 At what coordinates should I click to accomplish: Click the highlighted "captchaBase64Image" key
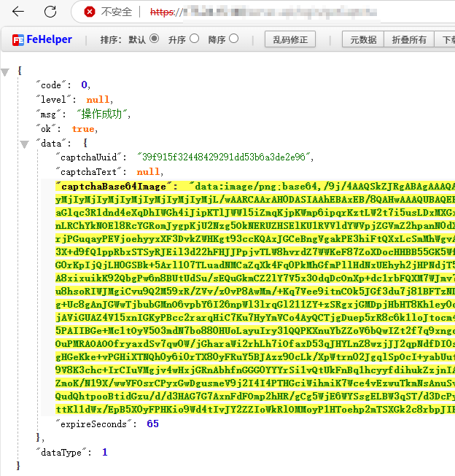[114, 187]
